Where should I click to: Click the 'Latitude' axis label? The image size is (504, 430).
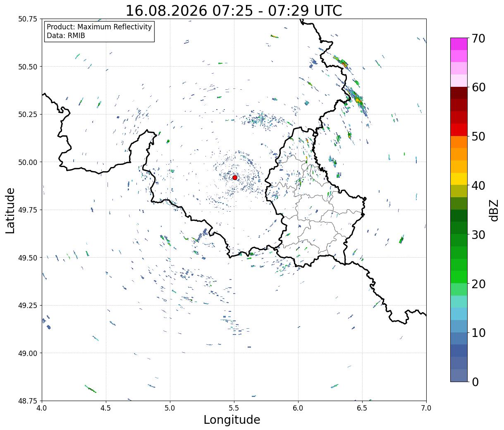pos(10,210)
